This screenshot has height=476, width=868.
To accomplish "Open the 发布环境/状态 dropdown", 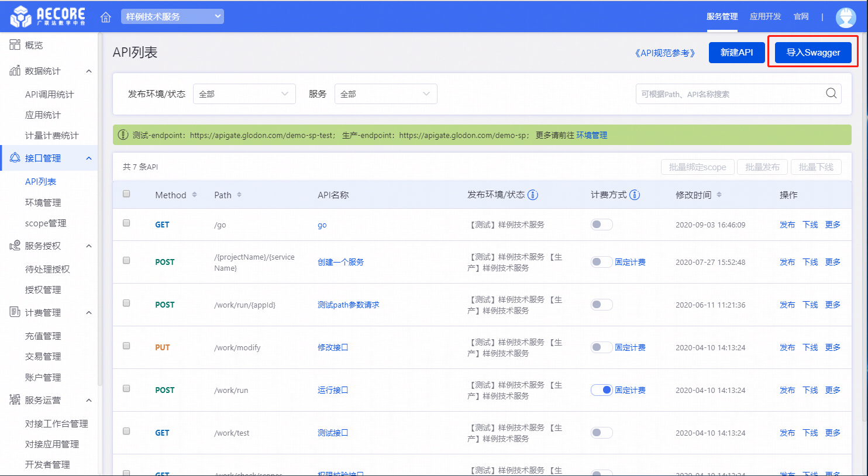I will 244,94.
